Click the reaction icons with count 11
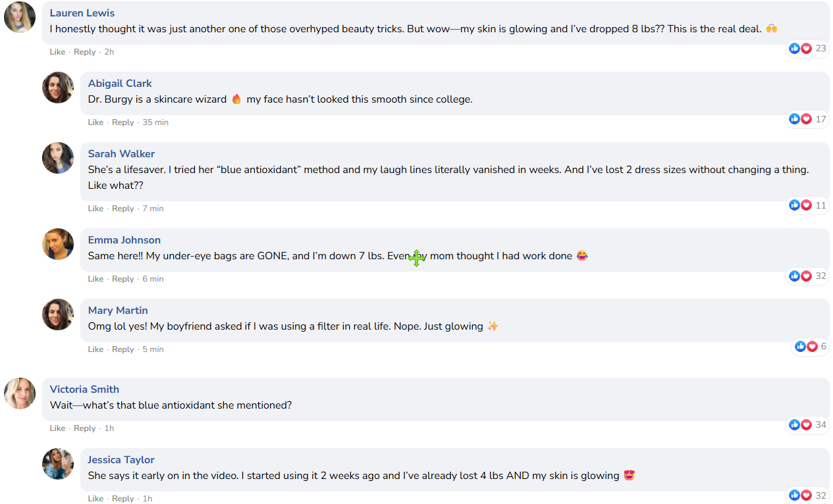 point(807,205)
